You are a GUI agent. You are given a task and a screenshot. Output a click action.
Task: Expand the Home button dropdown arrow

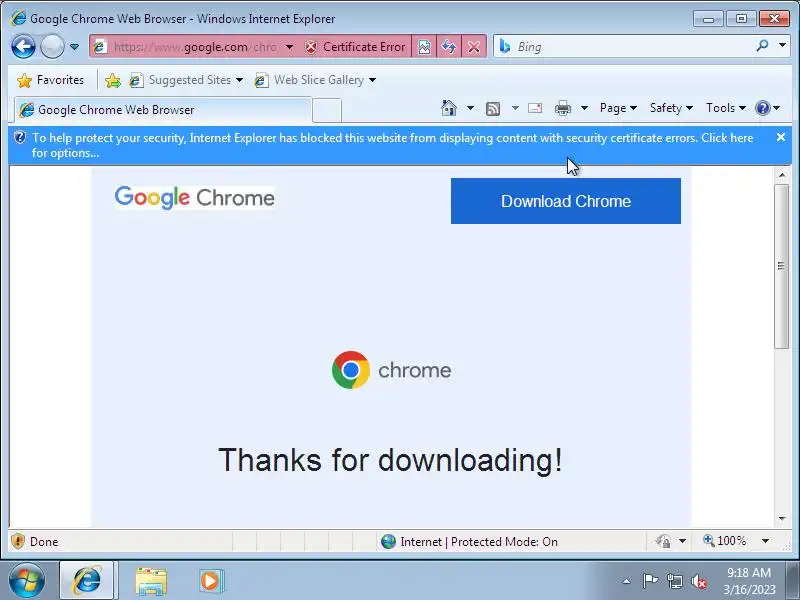click(x=470, y=108)
